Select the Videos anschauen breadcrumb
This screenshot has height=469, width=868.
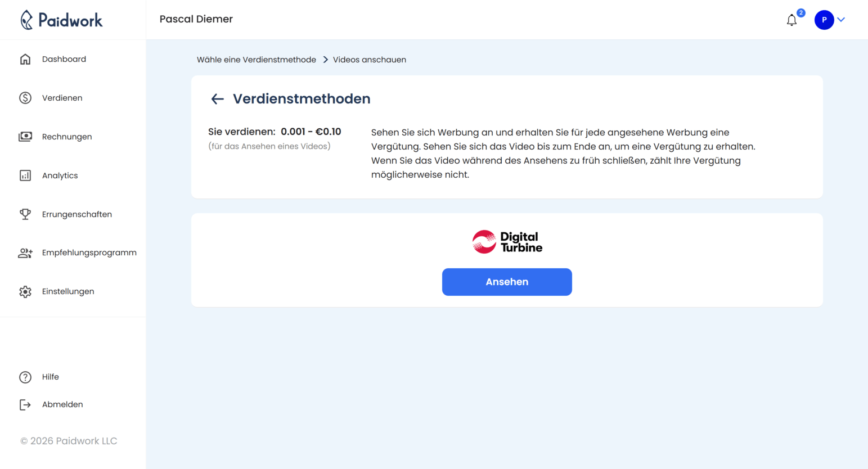tap(370, 60)
